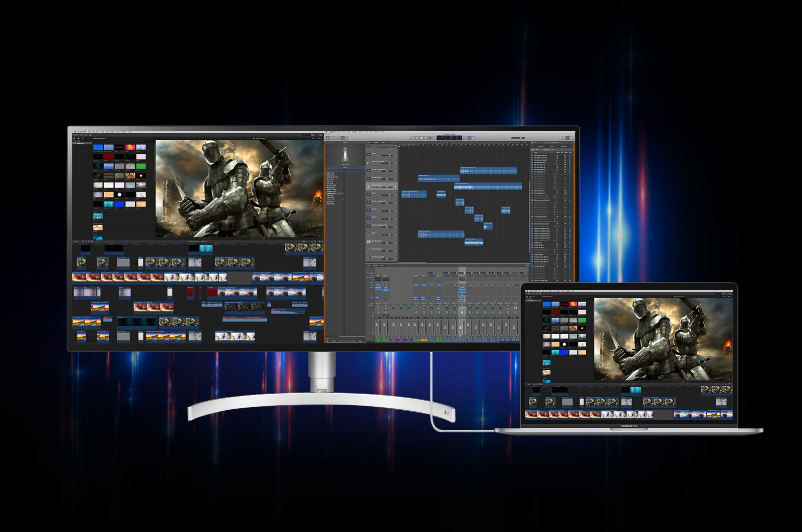The image size is (802, 532).
Task: Select the solid blue generator on MacBook
Action: tap(547, 304)
